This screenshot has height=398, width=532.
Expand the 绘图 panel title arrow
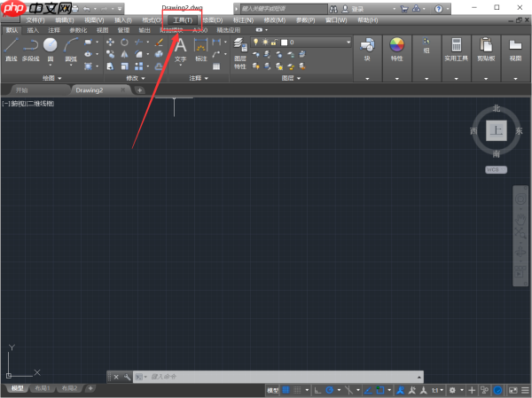59,78
